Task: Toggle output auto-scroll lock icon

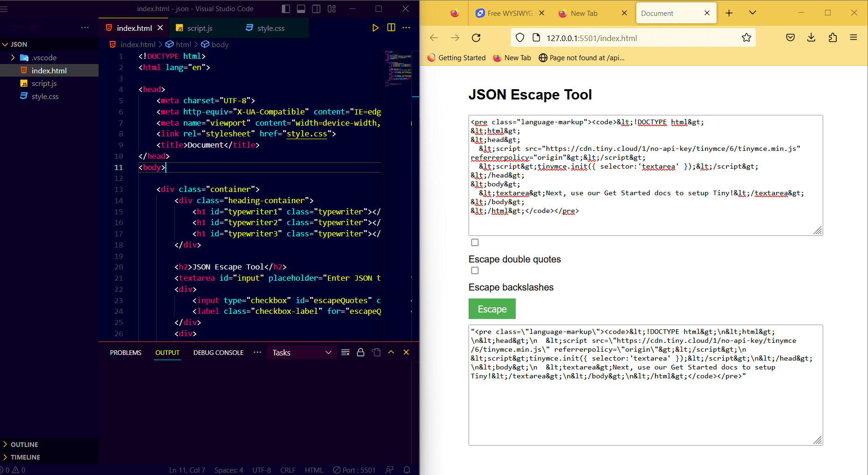Action: tap(361, 353)
